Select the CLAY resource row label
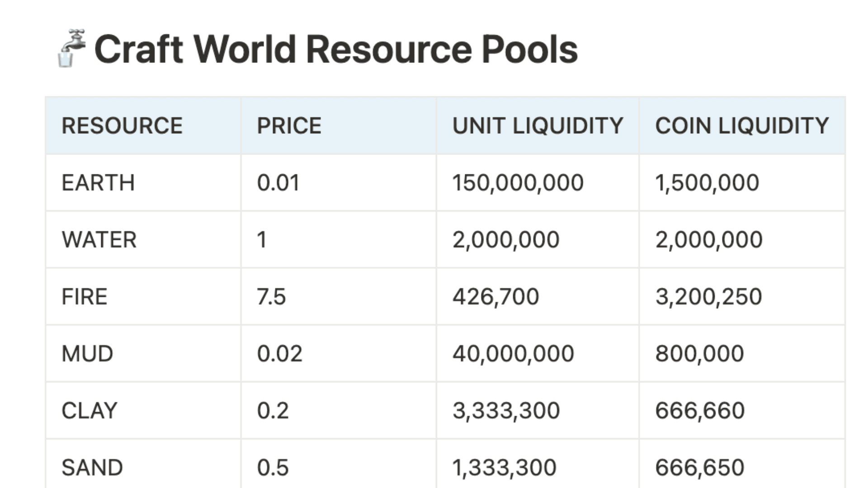 pyautogui.click(x=89, y=410)
